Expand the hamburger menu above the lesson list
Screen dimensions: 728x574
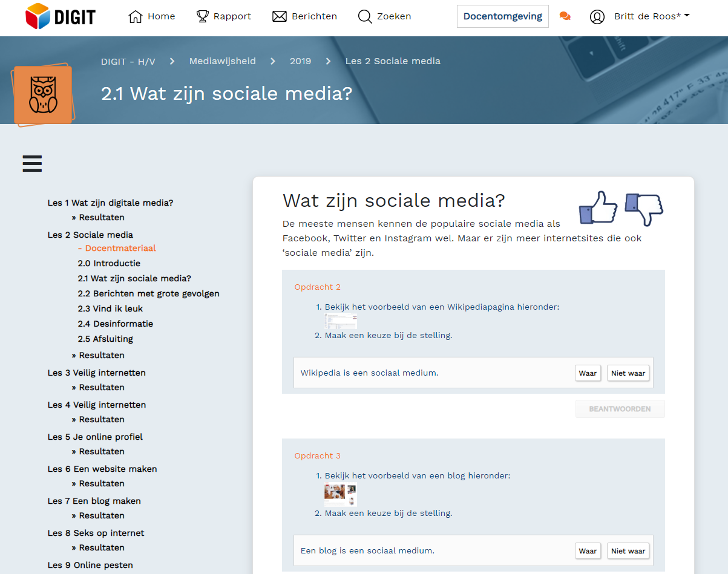[31, 163]
